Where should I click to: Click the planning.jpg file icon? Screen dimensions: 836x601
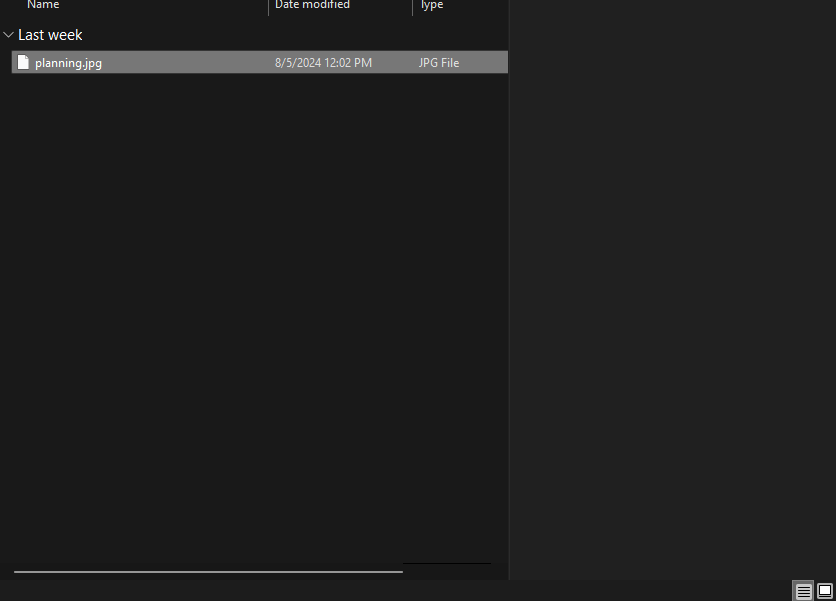(23, 62)
